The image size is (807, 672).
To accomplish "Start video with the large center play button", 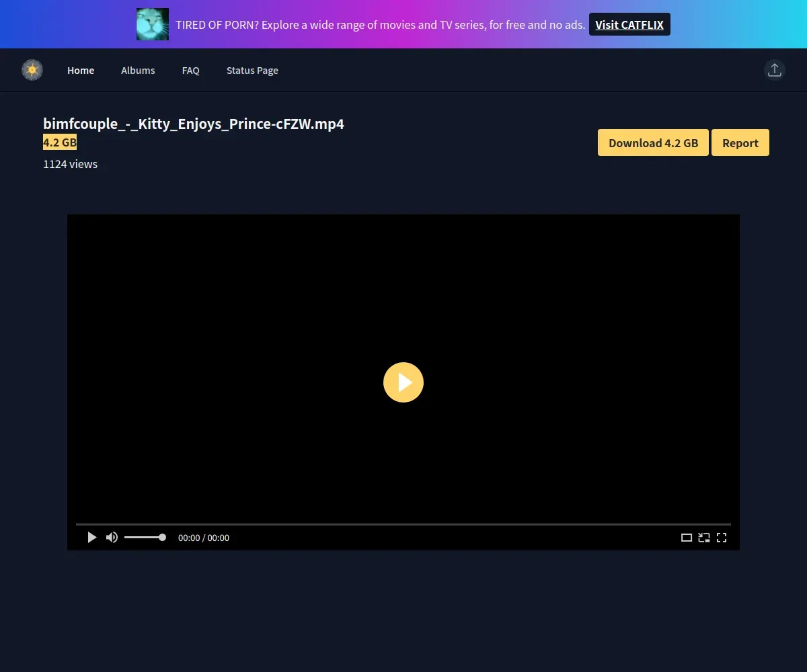I will point(403,382).
